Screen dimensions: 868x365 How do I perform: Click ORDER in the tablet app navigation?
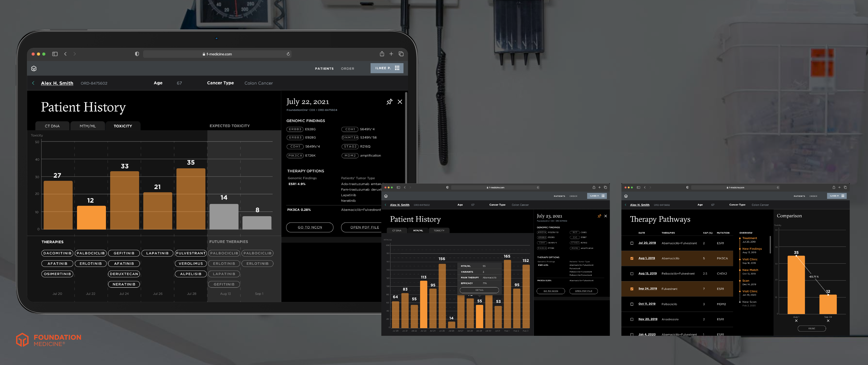[347, 68]
